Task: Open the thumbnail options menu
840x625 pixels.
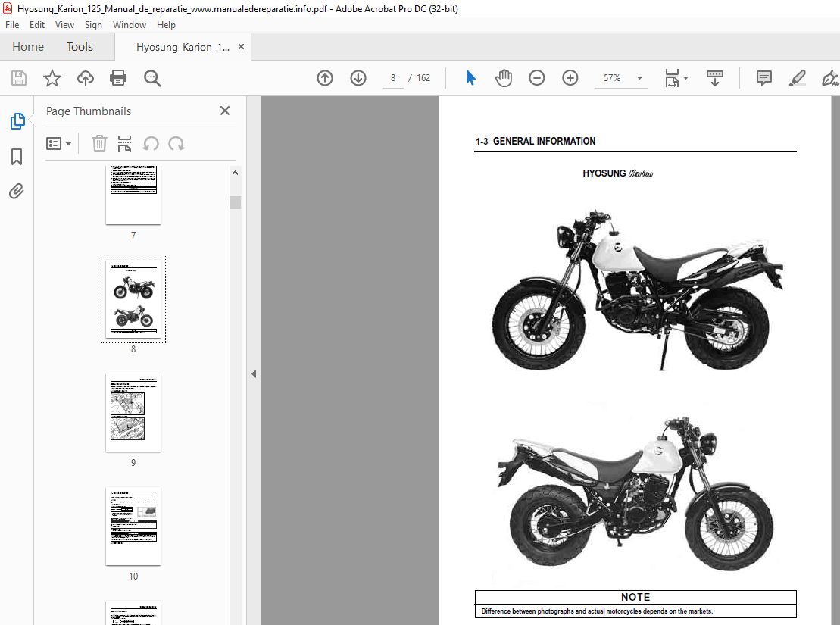Action: [x=59, y=143]
